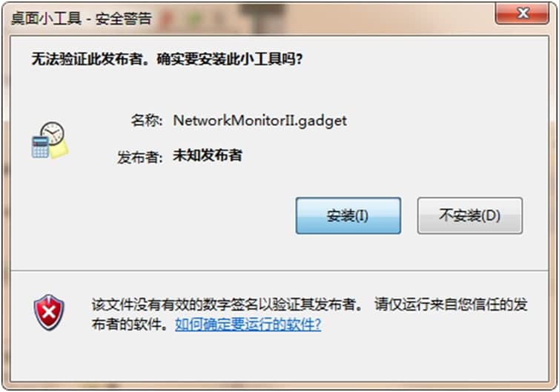The width and height of the screenshot is (559, 392).
Task: Open the 如何确定要运行的软件? help link
Action: 248,325
